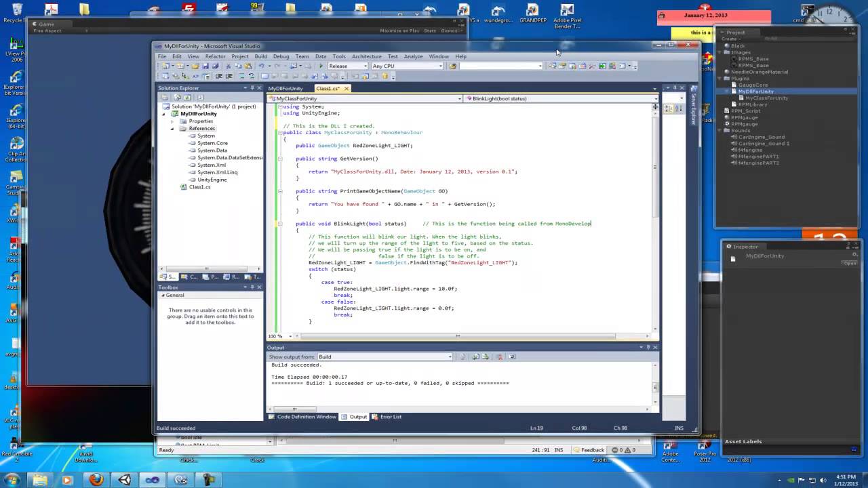Expand the Properties node in Solution Explorer
The width and height of the screenshot is (868, 488).
pyautogui.click(x=172, y=121)
